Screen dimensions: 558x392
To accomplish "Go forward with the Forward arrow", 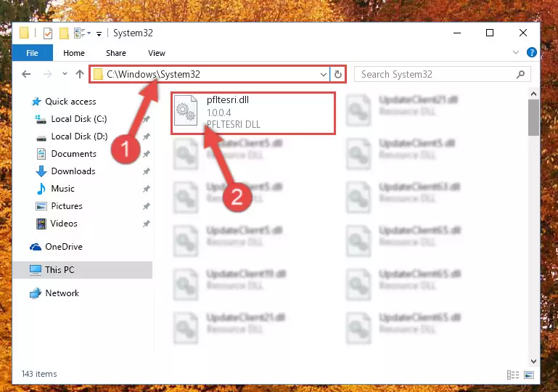I will coord(47,74).
